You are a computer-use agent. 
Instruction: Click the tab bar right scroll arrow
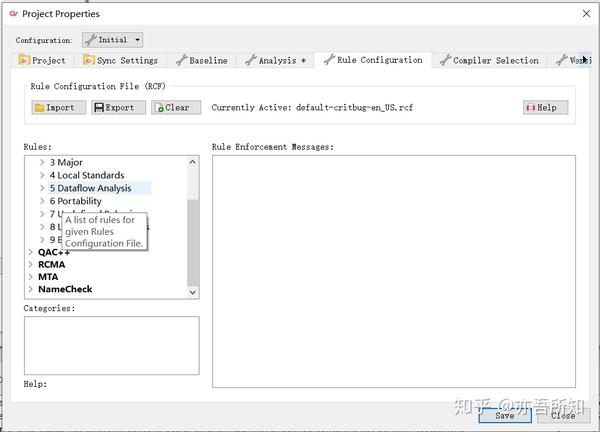coord(584,60)
